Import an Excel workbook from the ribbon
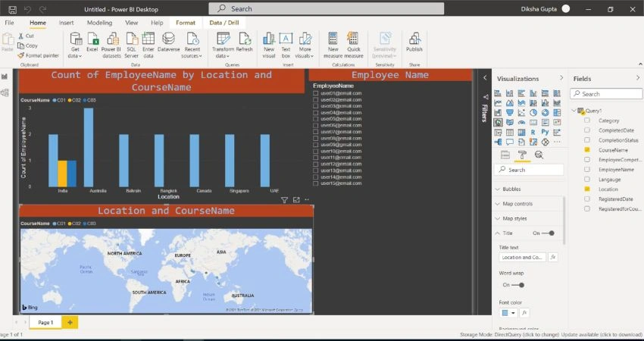This screenshot has height=341, width=644. 92,42
